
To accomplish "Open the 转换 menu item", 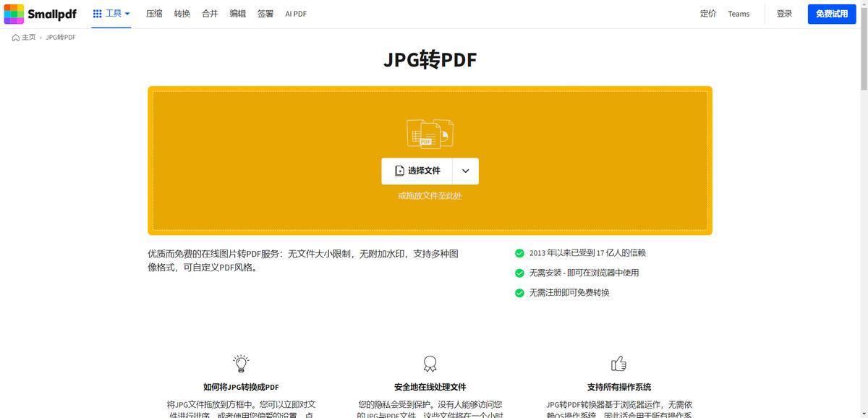I will coord(182,14).
